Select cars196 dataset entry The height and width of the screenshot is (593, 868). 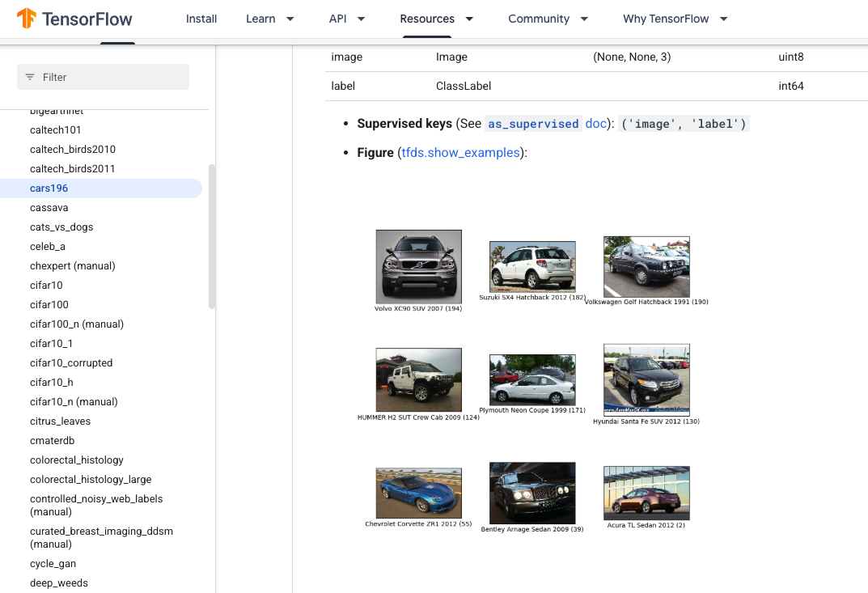pyautogui.click(x=101, y=188)
